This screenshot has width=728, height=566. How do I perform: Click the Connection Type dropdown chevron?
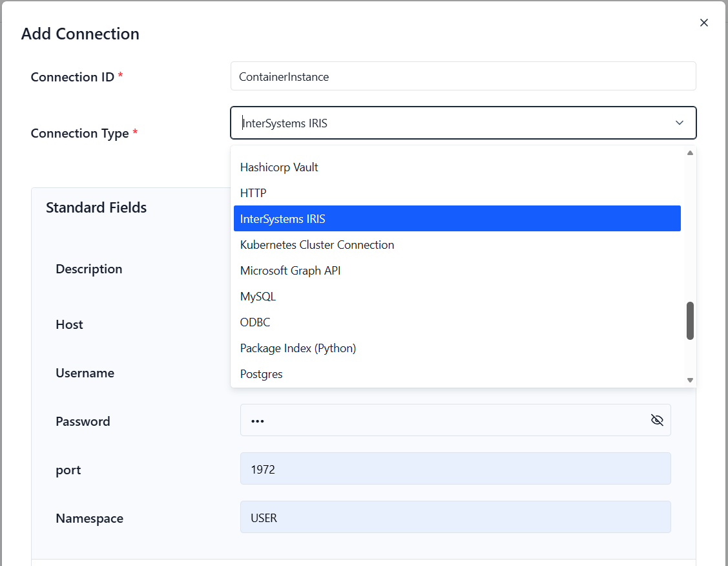point(679,122)
